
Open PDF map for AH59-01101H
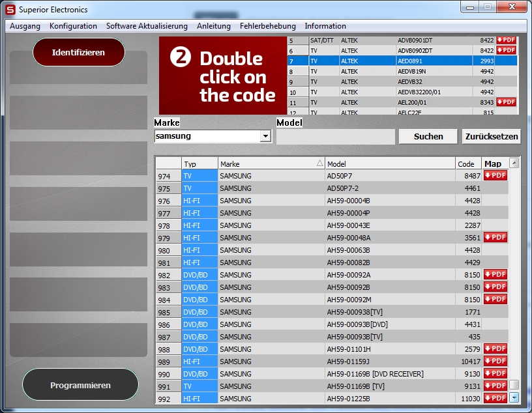(x=495, y=349)
